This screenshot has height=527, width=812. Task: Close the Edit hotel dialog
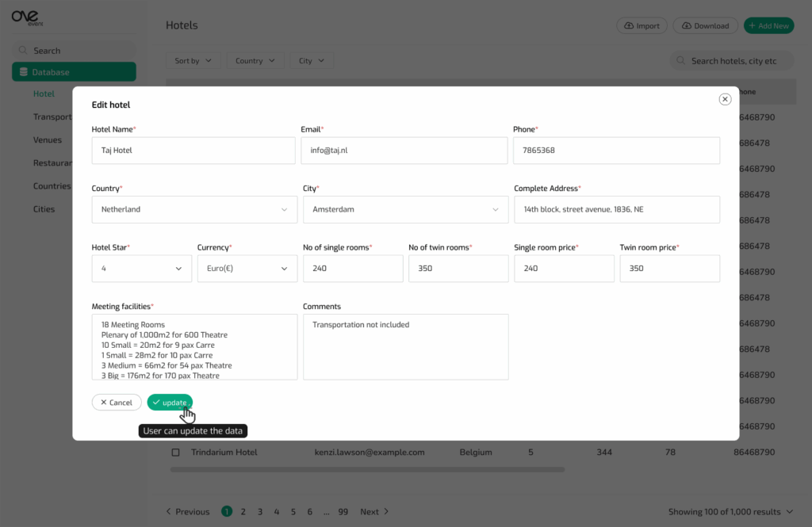coord(724,99)
